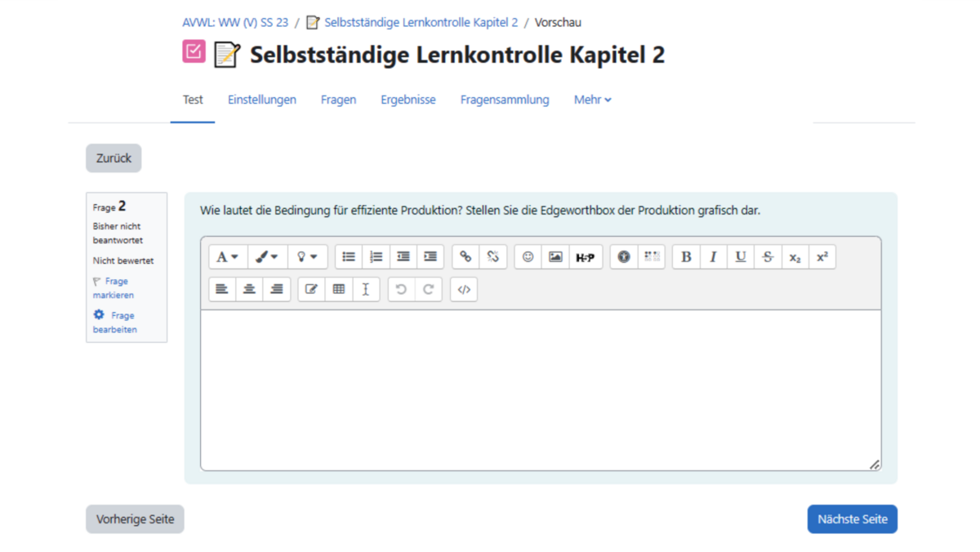Expand the Mehr menu
The image size is (980, 552).
592,100
